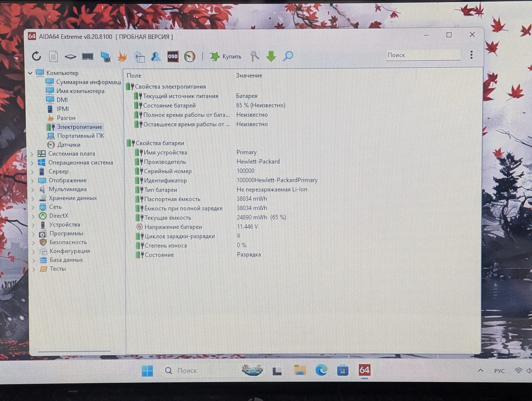Expand the Хранение данных node

coord(32,198)
